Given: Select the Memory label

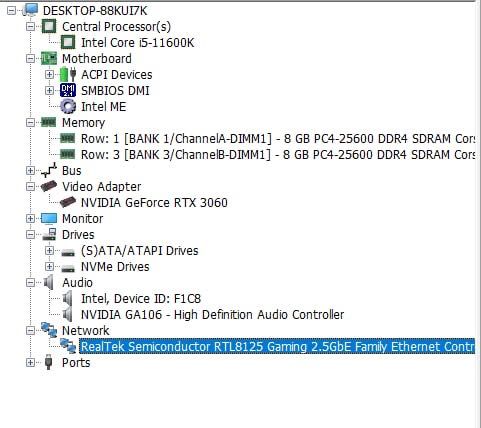Looking at the screenshot, I should coord(84,123).
